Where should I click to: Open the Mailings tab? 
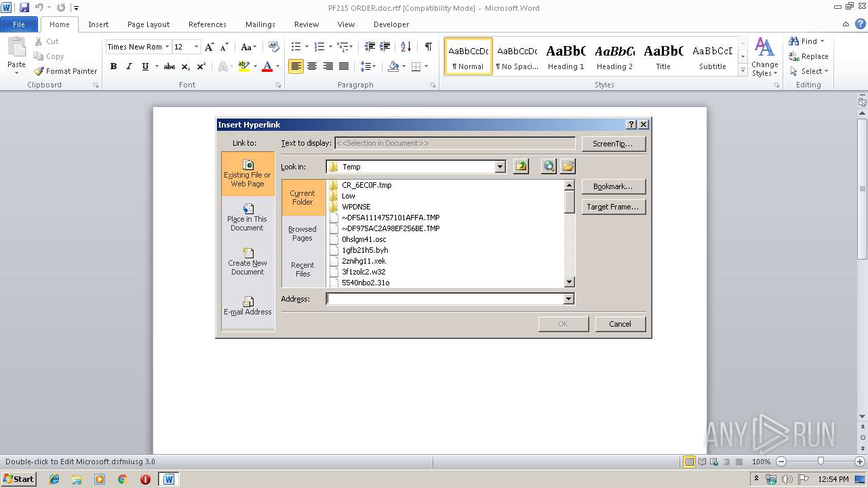click(x=260, y=24)
